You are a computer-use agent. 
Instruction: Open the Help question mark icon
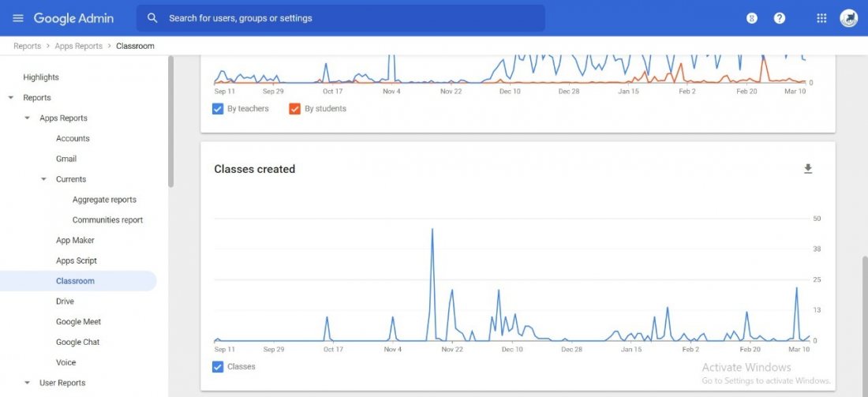point(780,18)
